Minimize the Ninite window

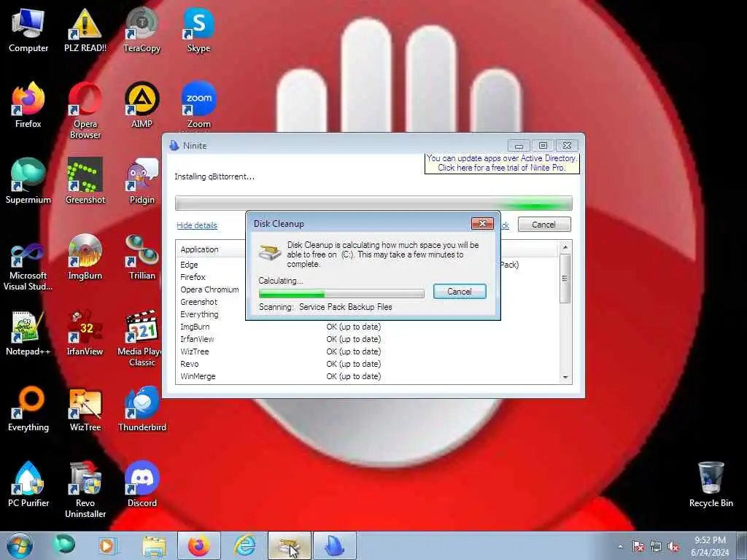pos(519,145)
